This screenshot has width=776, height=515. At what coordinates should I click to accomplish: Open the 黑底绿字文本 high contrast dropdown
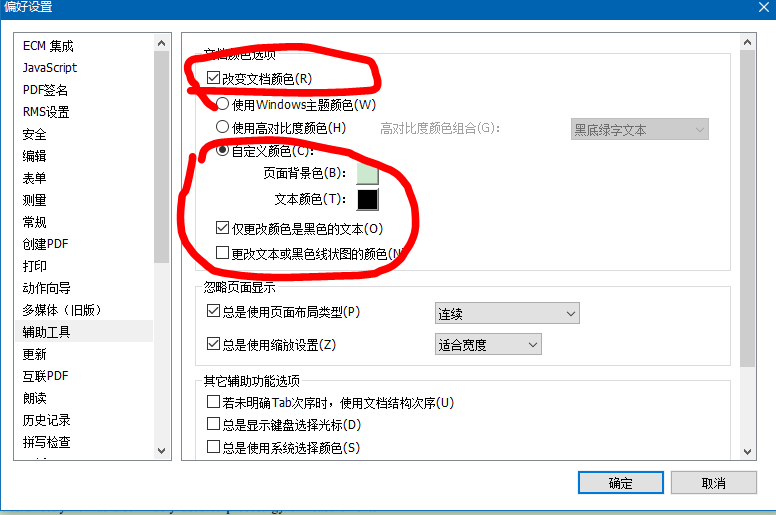(639, 130)
